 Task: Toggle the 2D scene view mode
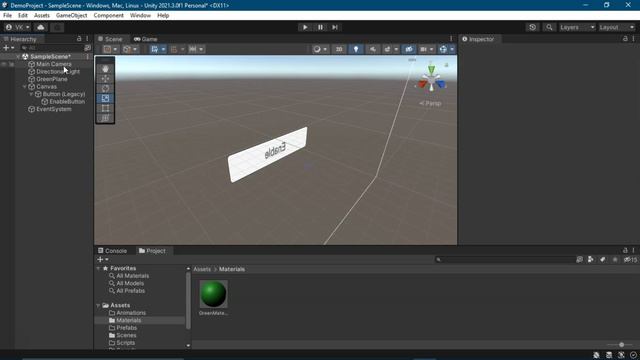tap(339, 49)
